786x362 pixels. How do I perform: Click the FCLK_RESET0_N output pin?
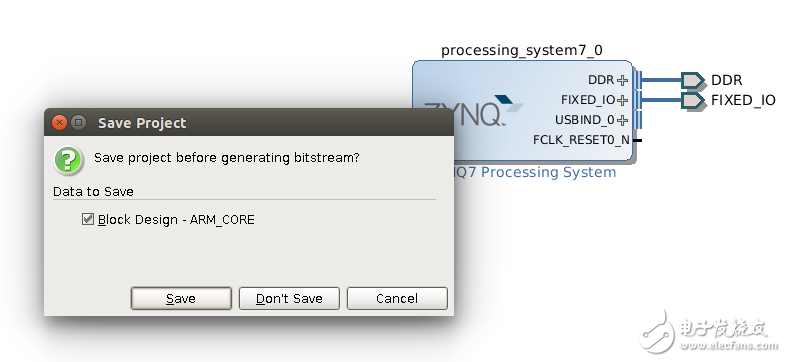coord(638,140)
